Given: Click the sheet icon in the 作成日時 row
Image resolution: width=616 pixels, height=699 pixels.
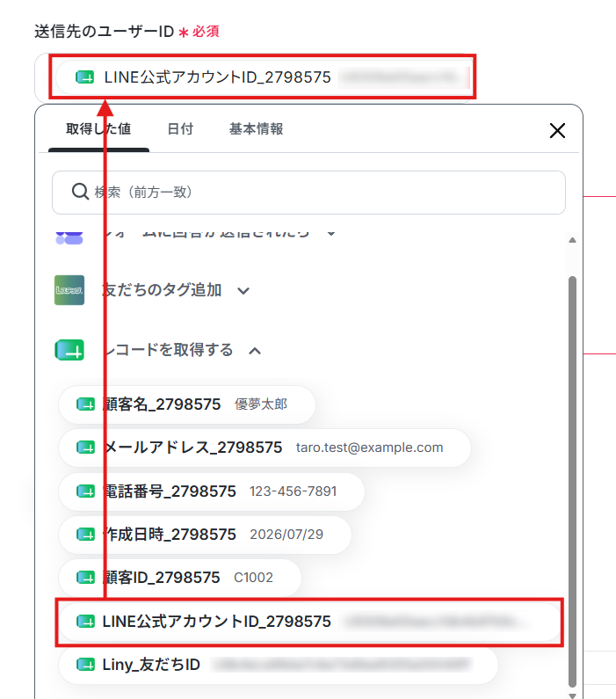Looking at the screenshot, I should pyautogui.click(x=85, y=535).
